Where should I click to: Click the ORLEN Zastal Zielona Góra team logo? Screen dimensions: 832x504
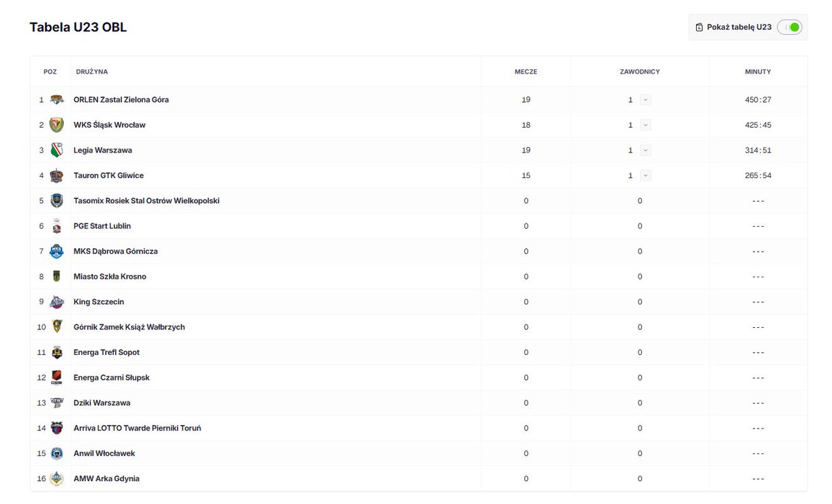coord(57,100)
